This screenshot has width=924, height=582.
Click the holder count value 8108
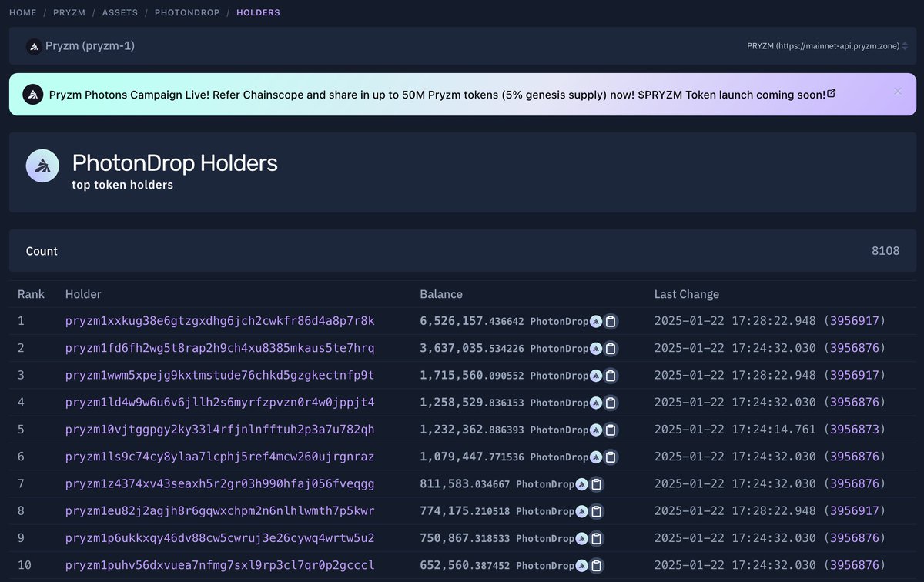pyautogui.click(x=885, y=251)
